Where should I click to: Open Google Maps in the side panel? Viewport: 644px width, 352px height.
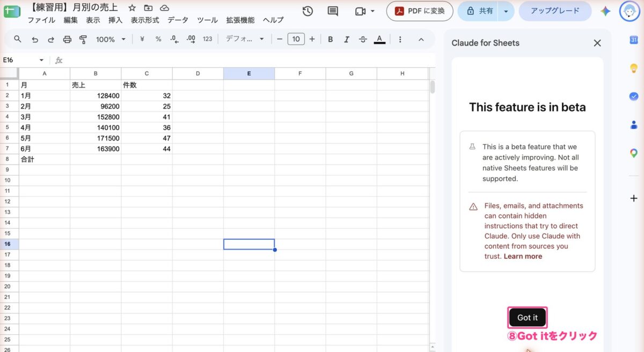click(x=634, y=153)
